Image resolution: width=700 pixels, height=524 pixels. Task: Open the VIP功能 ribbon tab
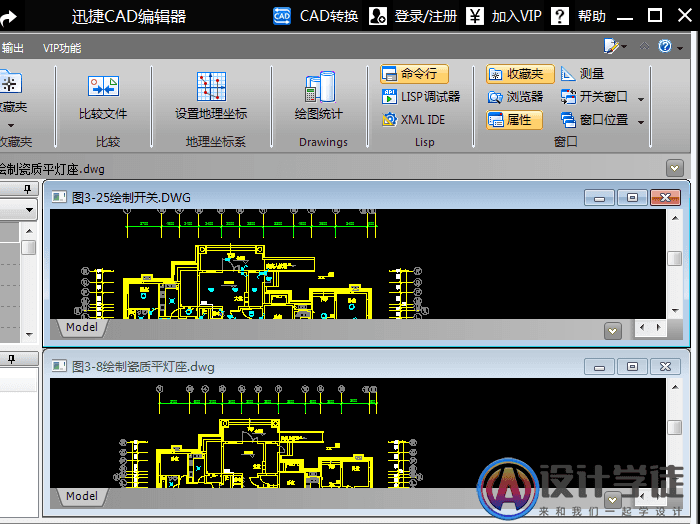point(62,48)
